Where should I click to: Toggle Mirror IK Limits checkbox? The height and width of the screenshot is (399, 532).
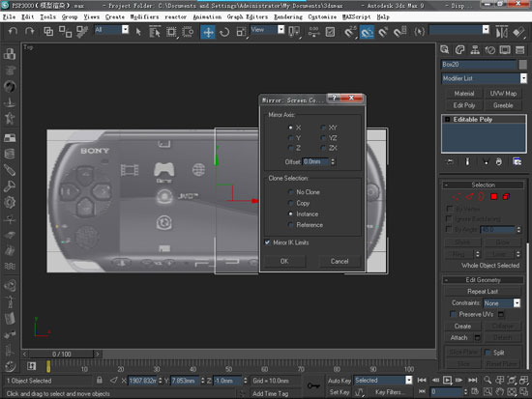click(x=267, y=242)
